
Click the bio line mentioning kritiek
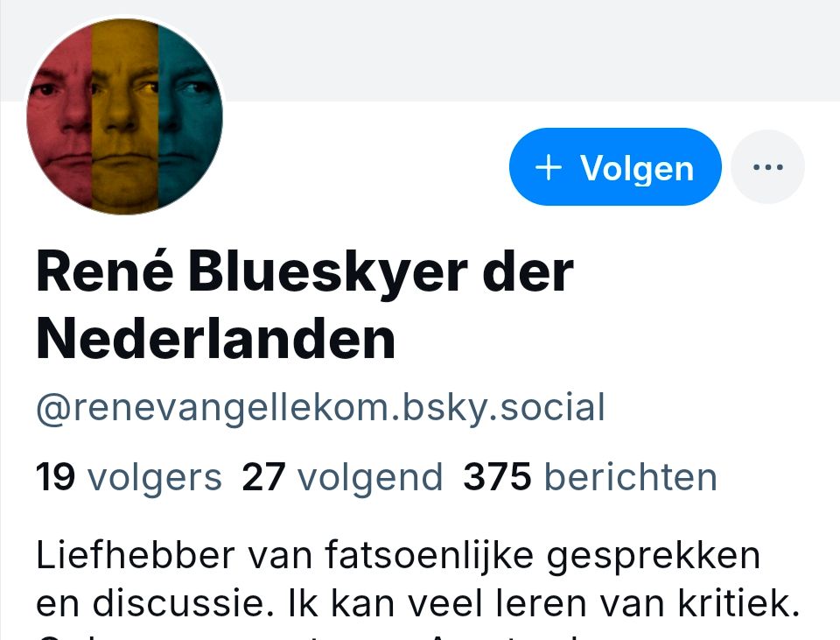tap(418, 603)
